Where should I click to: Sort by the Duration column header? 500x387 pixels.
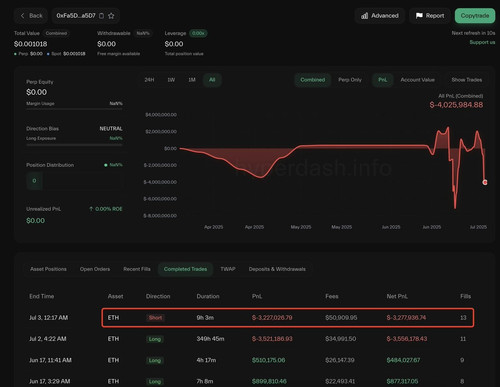coord(208,296)
